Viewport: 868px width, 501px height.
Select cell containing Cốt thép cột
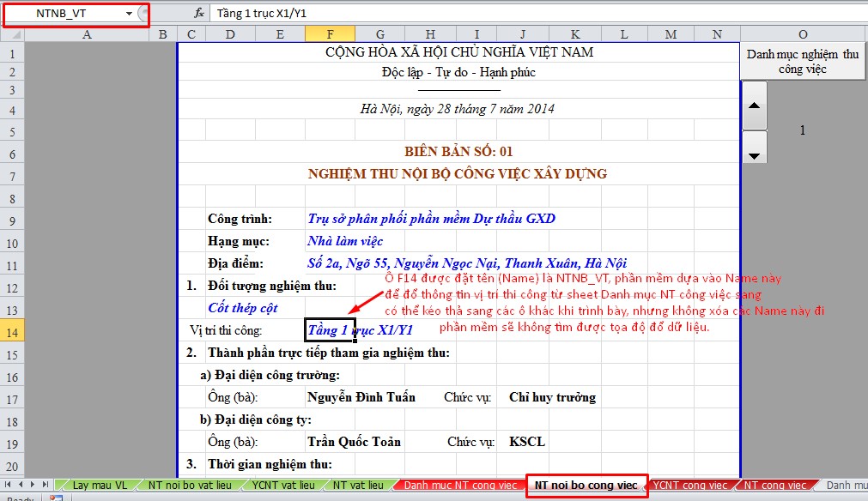[x=243, y=308]
